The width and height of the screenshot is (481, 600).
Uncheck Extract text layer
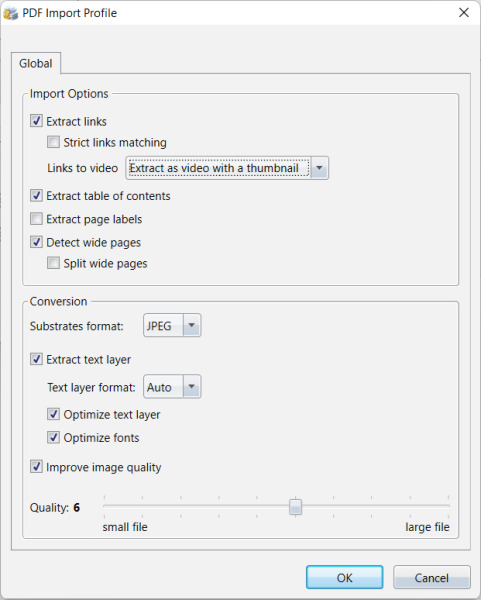(36, 359)
